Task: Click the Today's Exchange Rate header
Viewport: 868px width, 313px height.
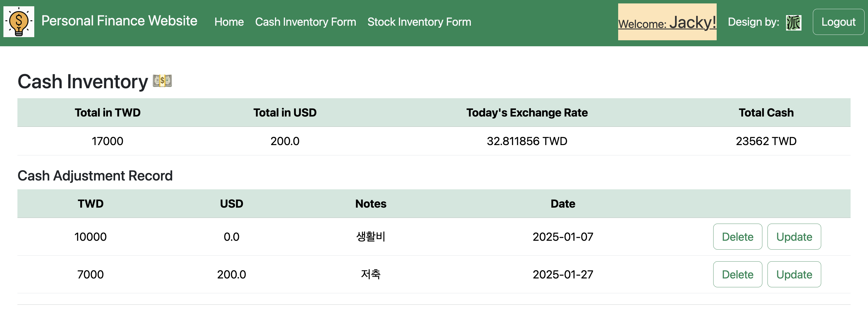Action: [x=527, y=113]
